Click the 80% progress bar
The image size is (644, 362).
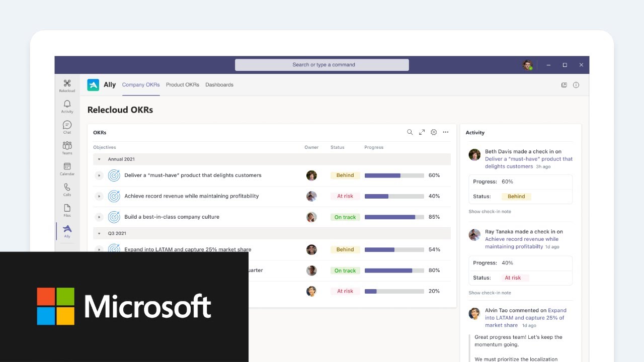pyautogui.click(x=394, y=270)
